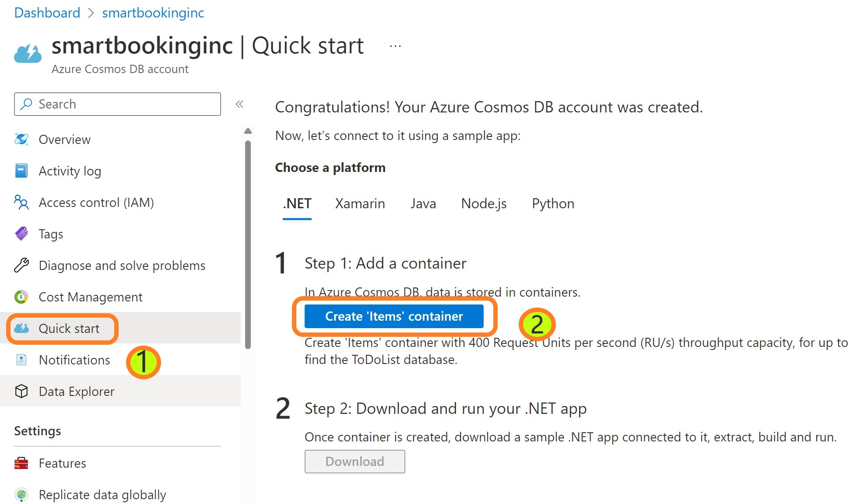Open Activity log via its icon

coord(21,171)
